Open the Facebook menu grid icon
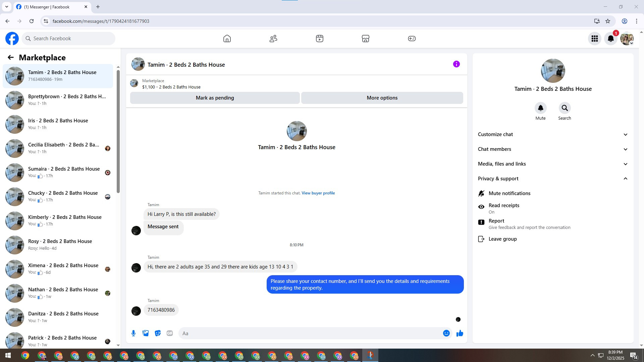644x362 pixels. point(594,39)
